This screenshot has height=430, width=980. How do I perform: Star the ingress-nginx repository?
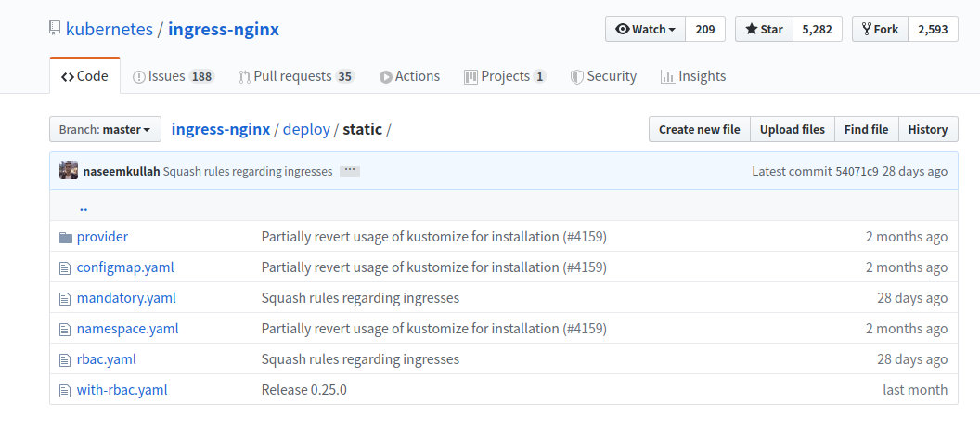764,29
